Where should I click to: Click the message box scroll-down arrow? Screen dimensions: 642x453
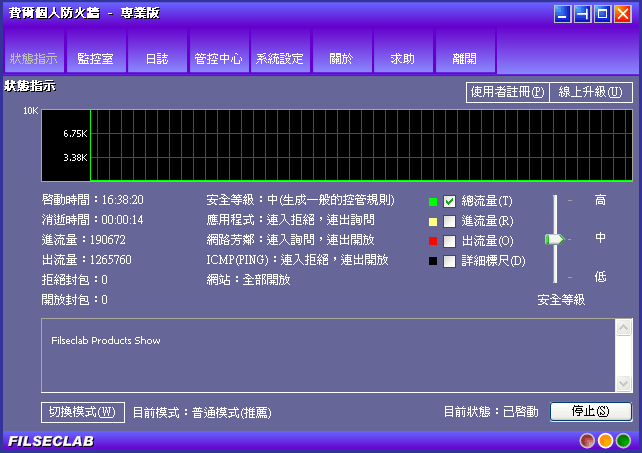tap(624, 384)
